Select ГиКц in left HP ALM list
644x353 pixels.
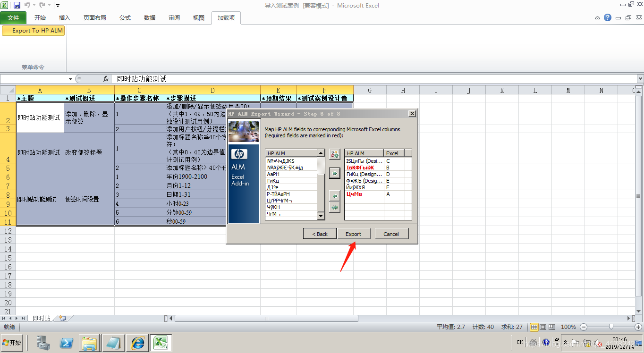[x=291, y=181]
